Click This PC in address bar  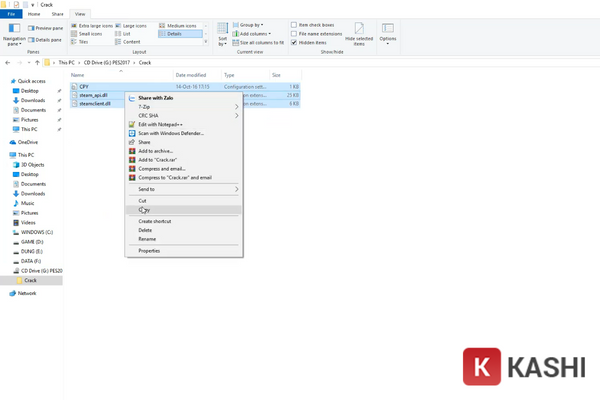pyautogui.click(x=67, y=62)
